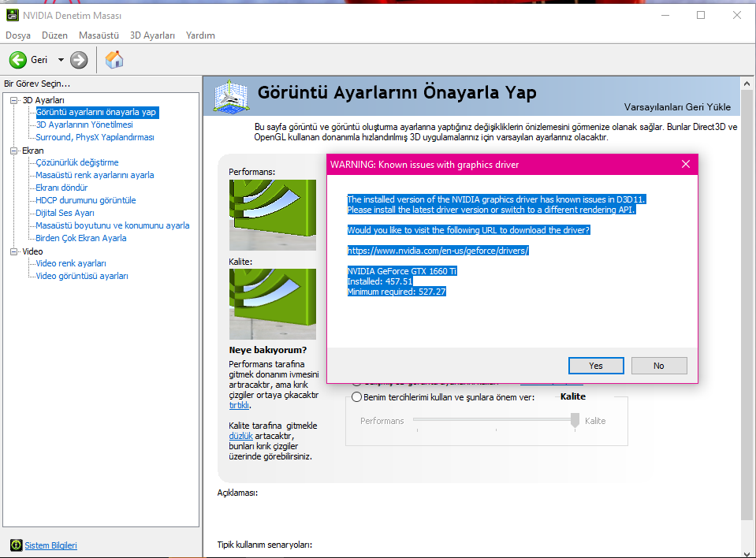Click the green Back arrow icon

(x=18, y=60)
